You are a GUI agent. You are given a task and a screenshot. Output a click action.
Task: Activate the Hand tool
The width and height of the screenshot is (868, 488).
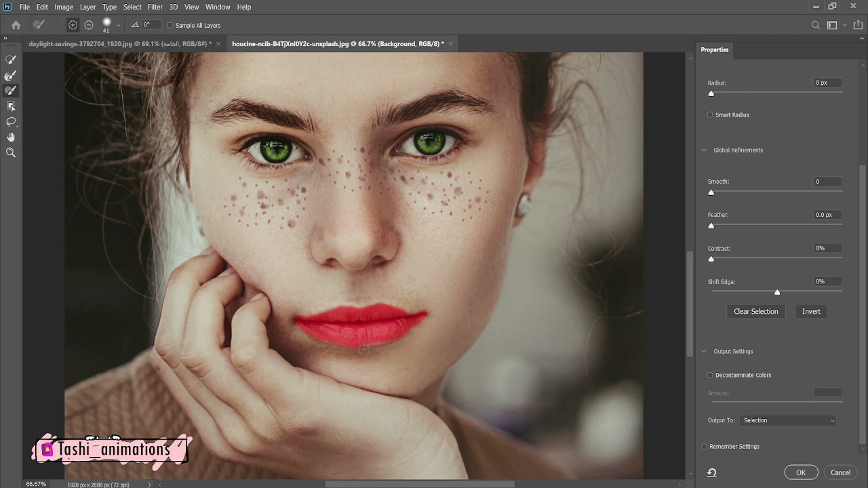(11, 138)
